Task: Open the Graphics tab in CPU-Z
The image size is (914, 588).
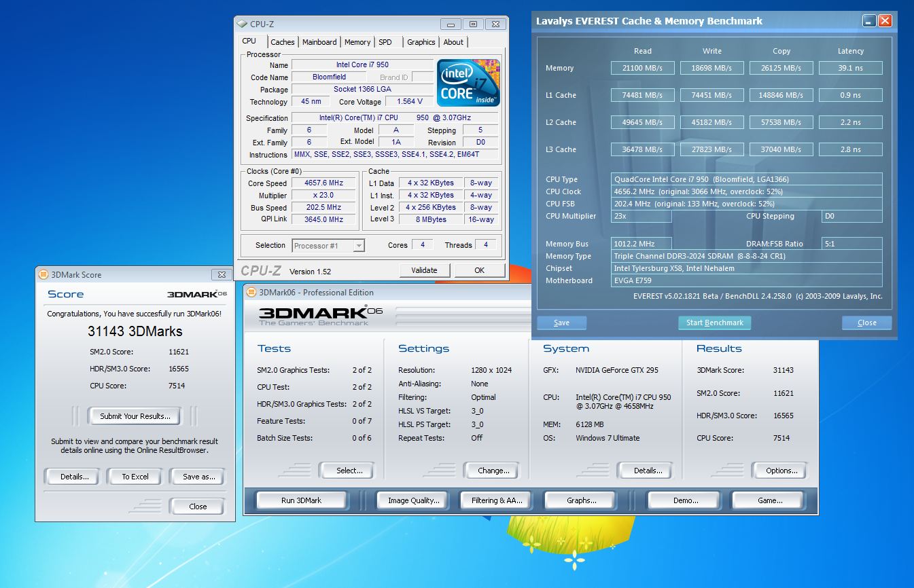Action: [421, 42]
